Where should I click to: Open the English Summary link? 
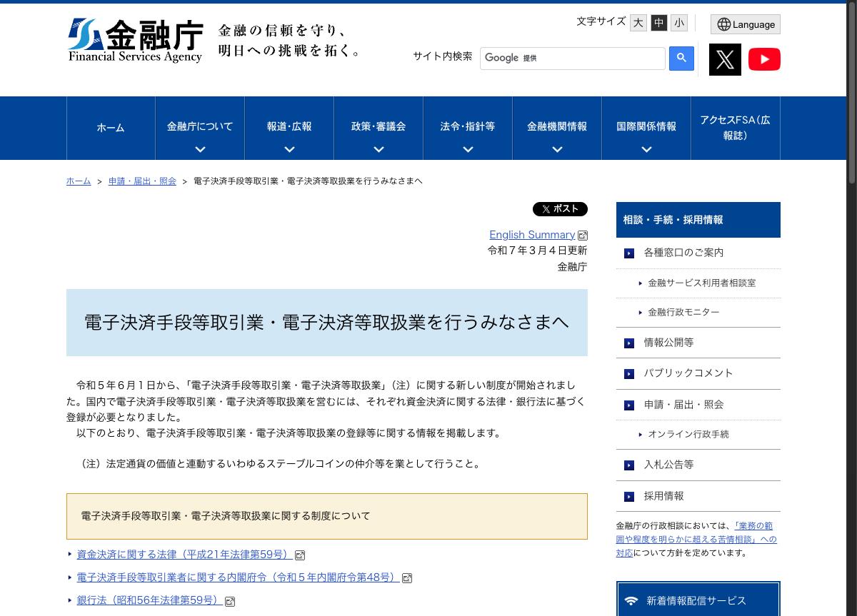coord(532,235)
